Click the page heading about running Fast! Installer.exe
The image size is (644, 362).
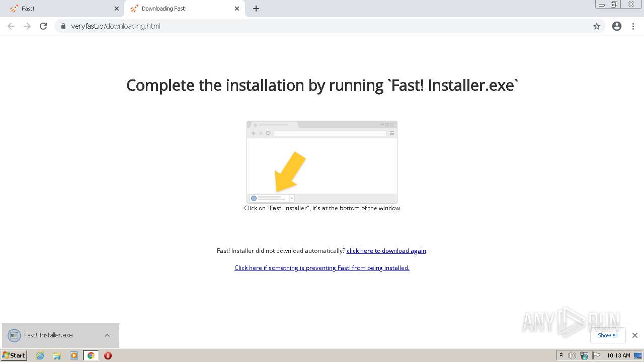click(322, 85)
